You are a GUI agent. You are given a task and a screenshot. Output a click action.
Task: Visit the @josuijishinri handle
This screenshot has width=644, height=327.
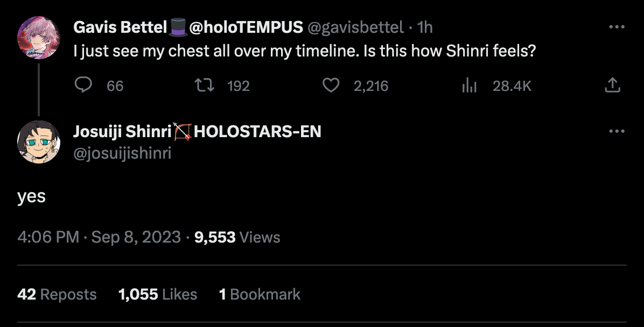coord(122,153)
